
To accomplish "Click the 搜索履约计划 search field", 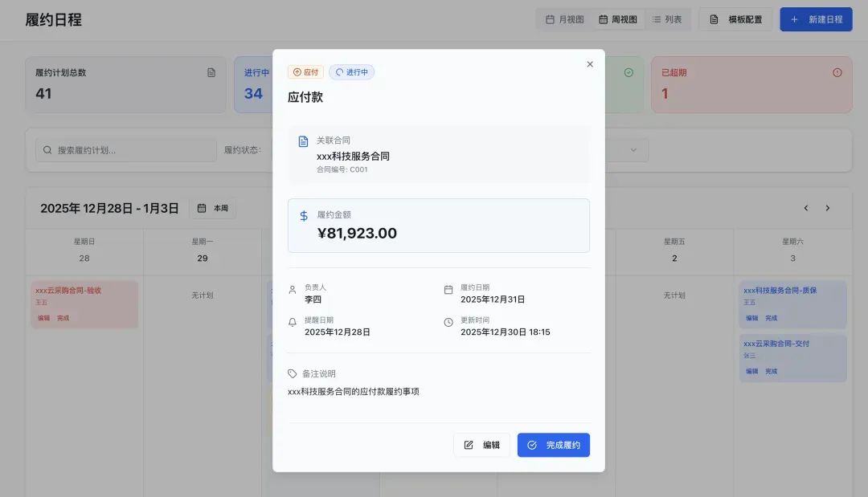I will click(126, 150).
